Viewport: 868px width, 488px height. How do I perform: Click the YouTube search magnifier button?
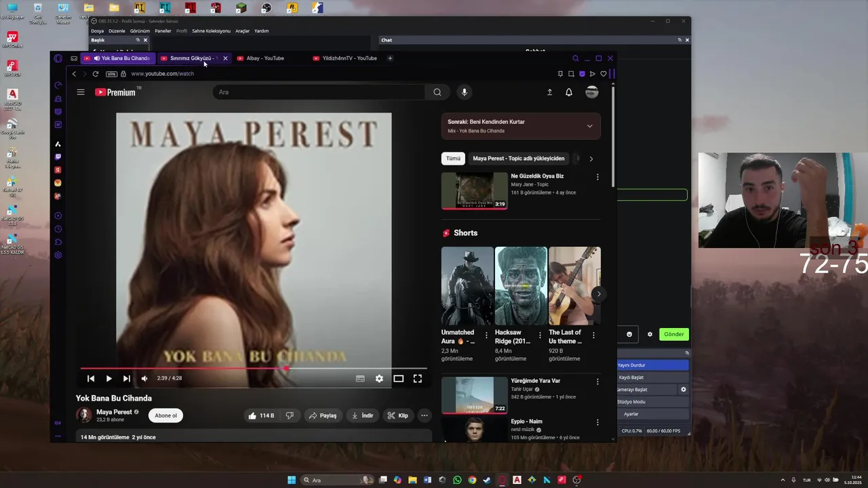[437, 92]
